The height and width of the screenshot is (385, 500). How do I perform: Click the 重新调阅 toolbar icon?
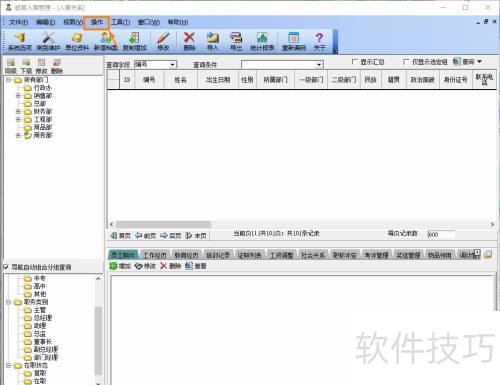(x=294, y=41)
